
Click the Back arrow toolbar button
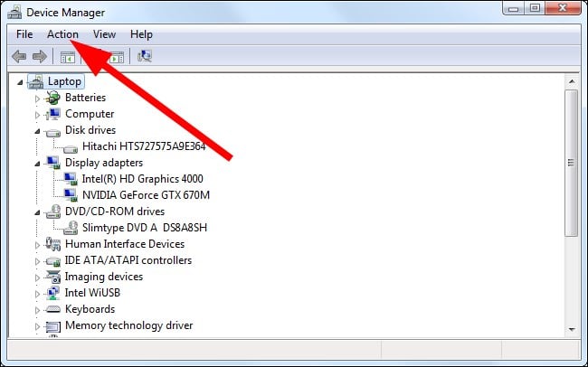pyautogui.click(x=19, y=57)
